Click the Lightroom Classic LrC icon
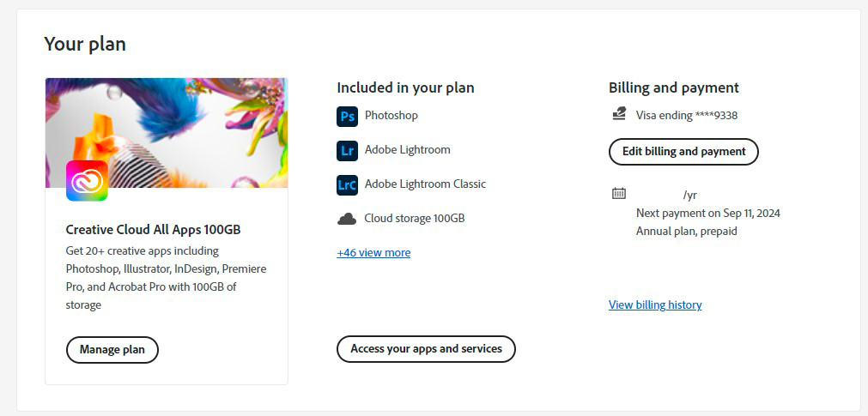 [x=347, y=184]
